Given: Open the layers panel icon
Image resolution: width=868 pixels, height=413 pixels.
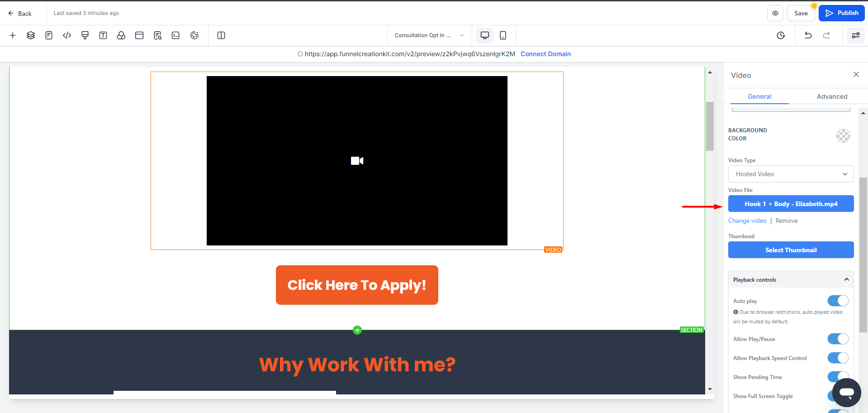Looking at the screenshot, I should (31, 35).
